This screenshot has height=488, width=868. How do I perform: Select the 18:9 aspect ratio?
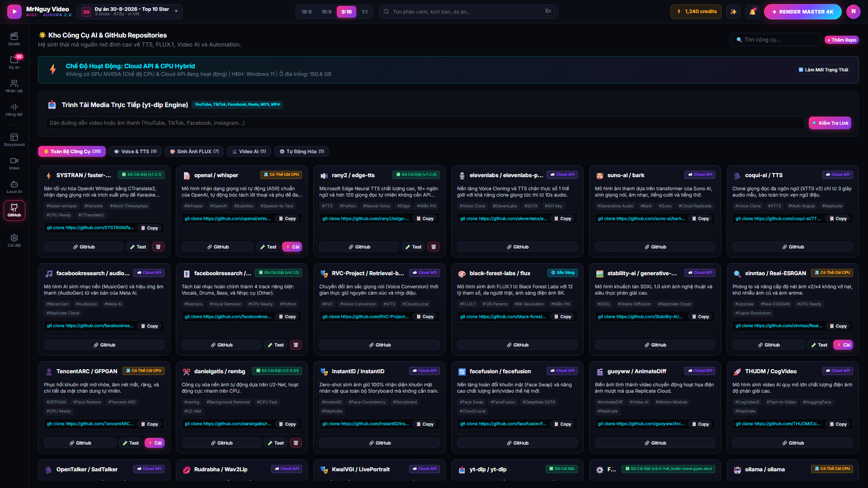pos(307,12)
